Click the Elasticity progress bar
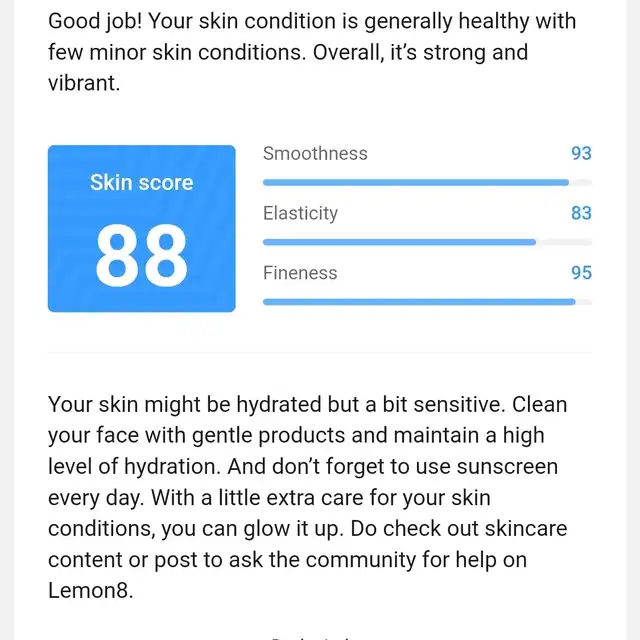The image size is (640, 640). click(x=427, y=242)
